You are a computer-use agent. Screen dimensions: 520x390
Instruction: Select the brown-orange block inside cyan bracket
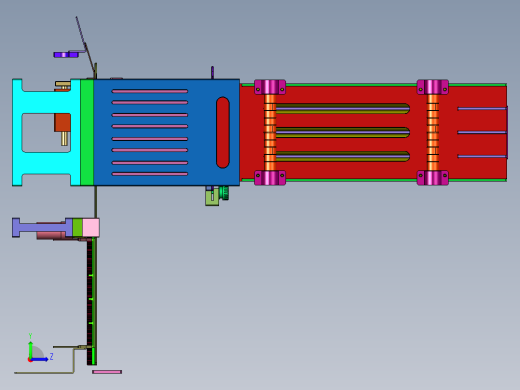pos(62,122)
